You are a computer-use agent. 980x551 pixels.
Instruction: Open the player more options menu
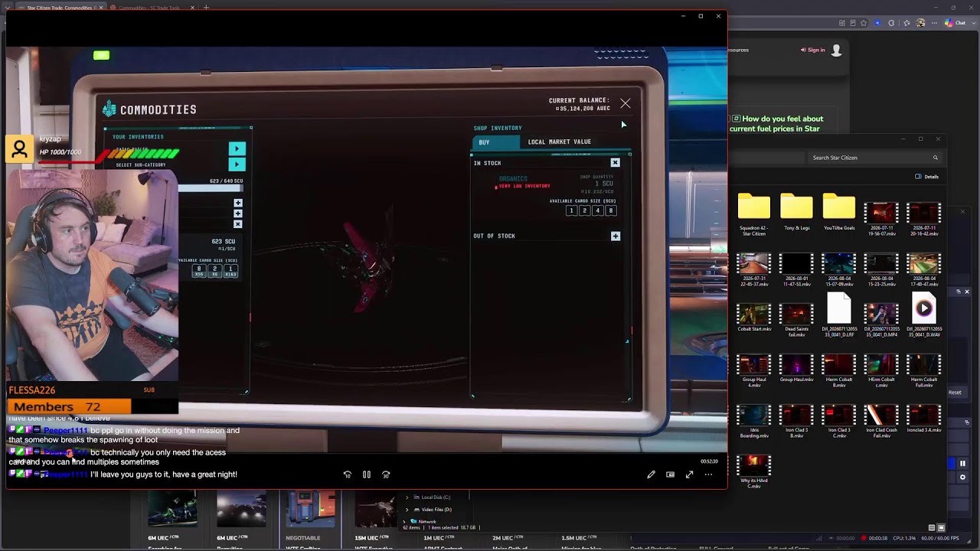pyautogui.click(x=708, y=474)
